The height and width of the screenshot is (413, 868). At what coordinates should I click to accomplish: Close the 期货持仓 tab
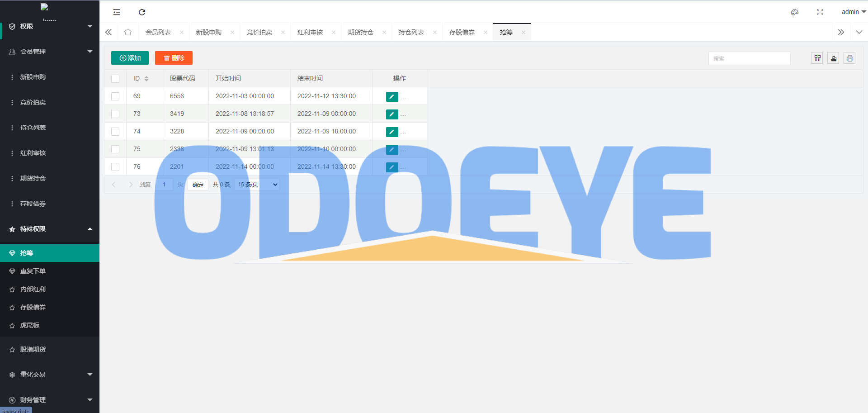[x=384, y=32]
